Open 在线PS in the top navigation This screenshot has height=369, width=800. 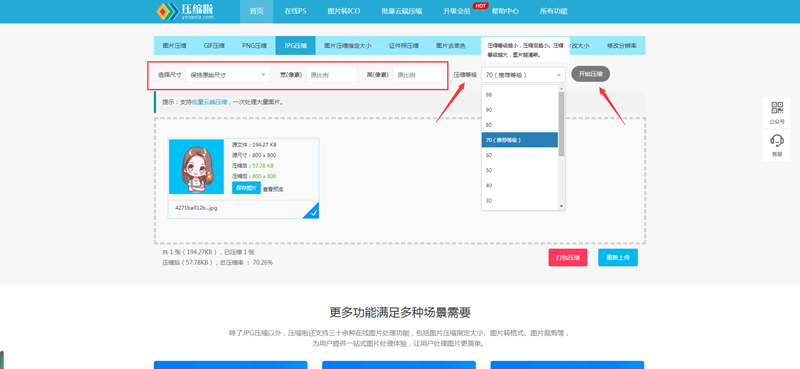[x=295, y=11]
